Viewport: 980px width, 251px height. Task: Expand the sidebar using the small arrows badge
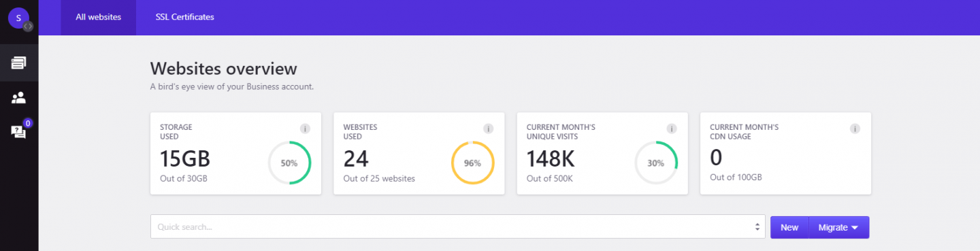coord(28,26)
